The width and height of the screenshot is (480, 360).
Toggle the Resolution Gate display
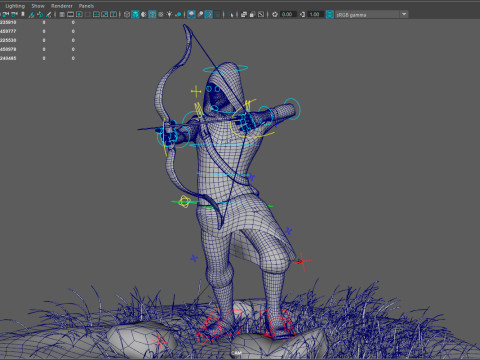pyautogui.click(x=79, y=14)
